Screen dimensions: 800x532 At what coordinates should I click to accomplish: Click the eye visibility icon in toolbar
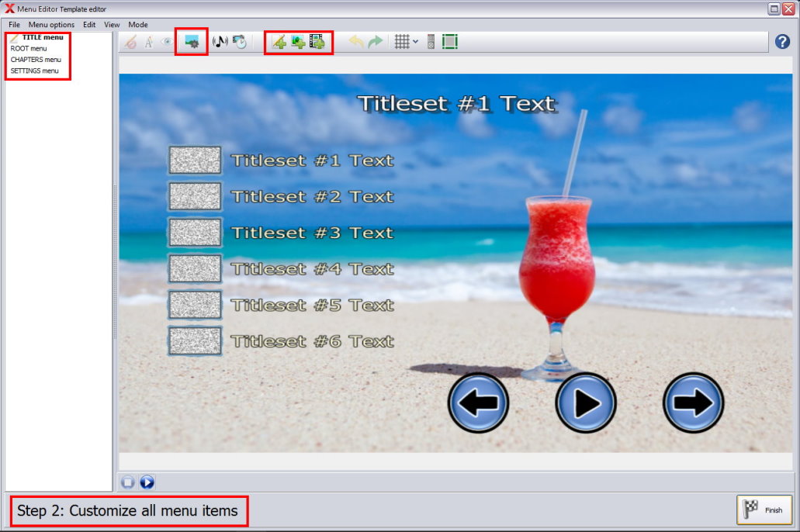point(167,42)
